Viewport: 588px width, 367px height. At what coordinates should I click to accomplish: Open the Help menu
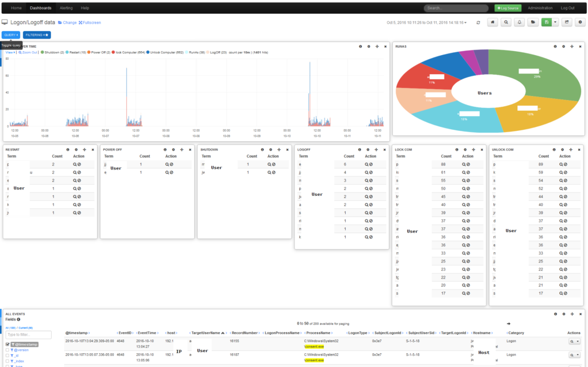click(x=85, y=8)
